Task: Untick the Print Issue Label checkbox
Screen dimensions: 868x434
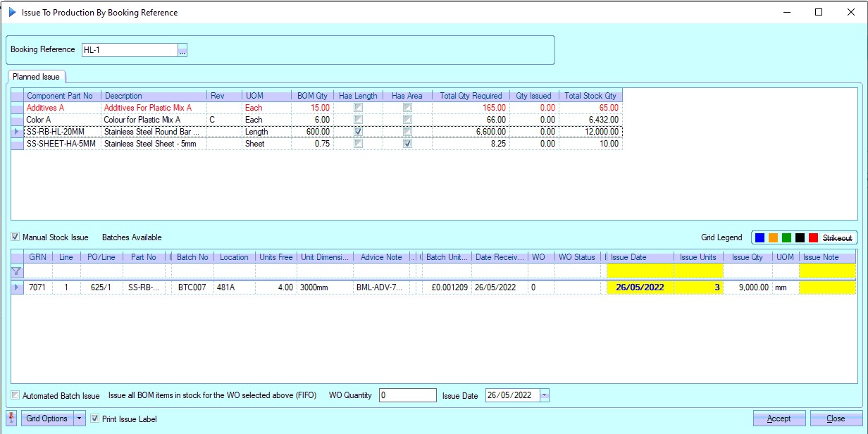Action: click(95, 419)
